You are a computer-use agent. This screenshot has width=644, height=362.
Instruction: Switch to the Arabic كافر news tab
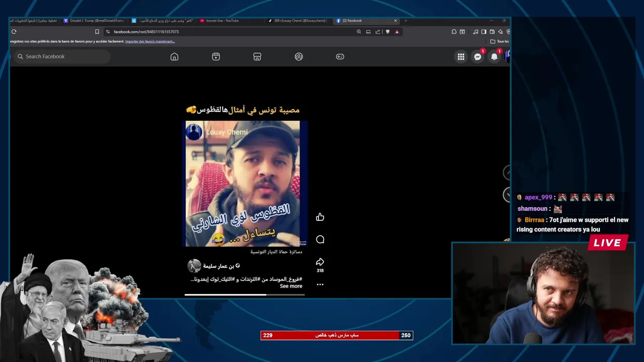coord(162,21)
